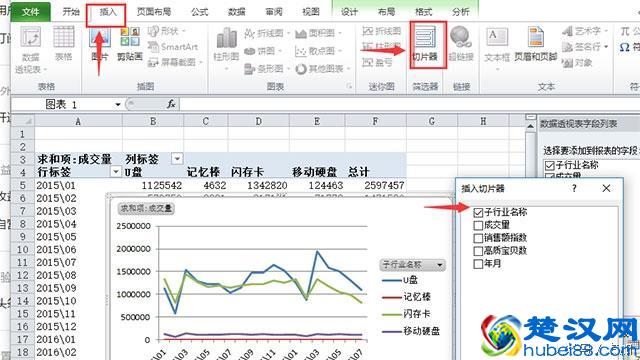
Task: Check 成交量 in Insert Slicers dialog
Action: (478, 225)
